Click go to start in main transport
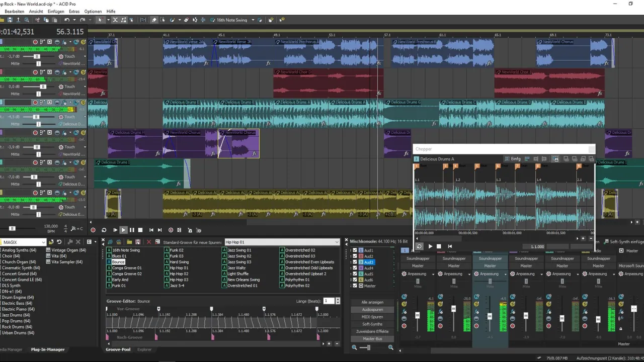This screenshot has width=644, height=362. pyautogui.click(x=151, y=230)
